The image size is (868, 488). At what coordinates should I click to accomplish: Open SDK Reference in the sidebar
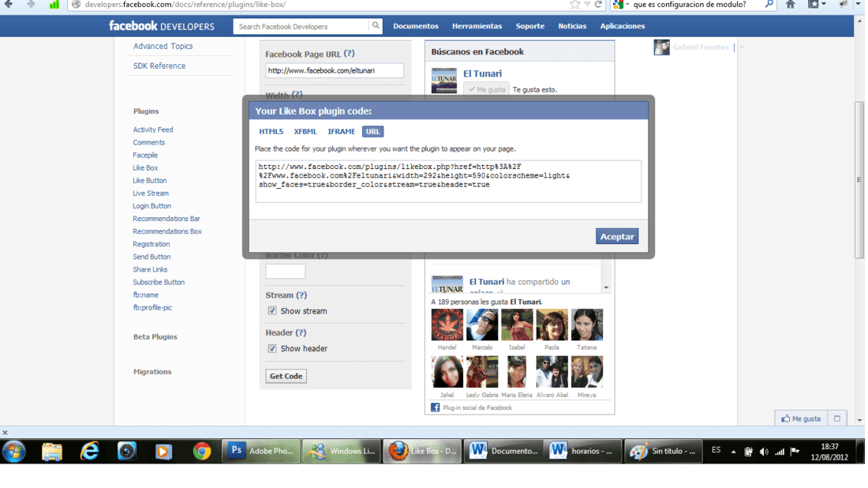pyautogui.click(x=159, y=66)
